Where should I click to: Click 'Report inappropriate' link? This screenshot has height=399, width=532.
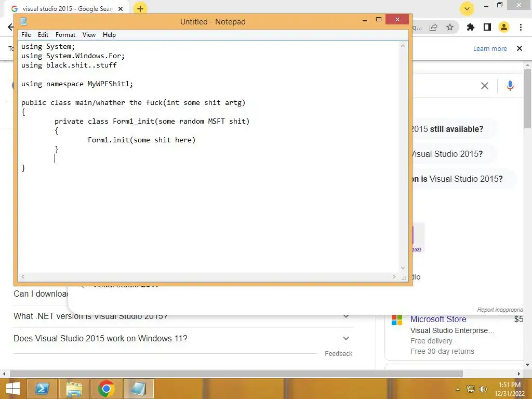[x=500, y=310]
